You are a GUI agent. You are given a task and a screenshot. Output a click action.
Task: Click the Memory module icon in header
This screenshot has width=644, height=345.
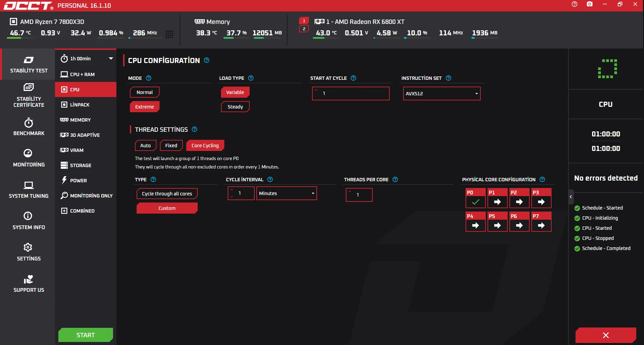(x=199, y=22)
